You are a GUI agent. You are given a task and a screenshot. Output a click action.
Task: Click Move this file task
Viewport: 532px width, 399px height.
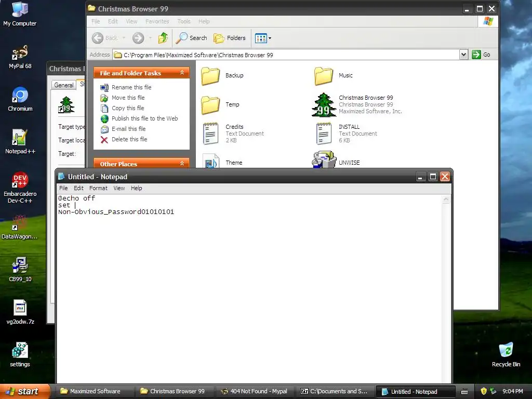[x=123, y=98]
